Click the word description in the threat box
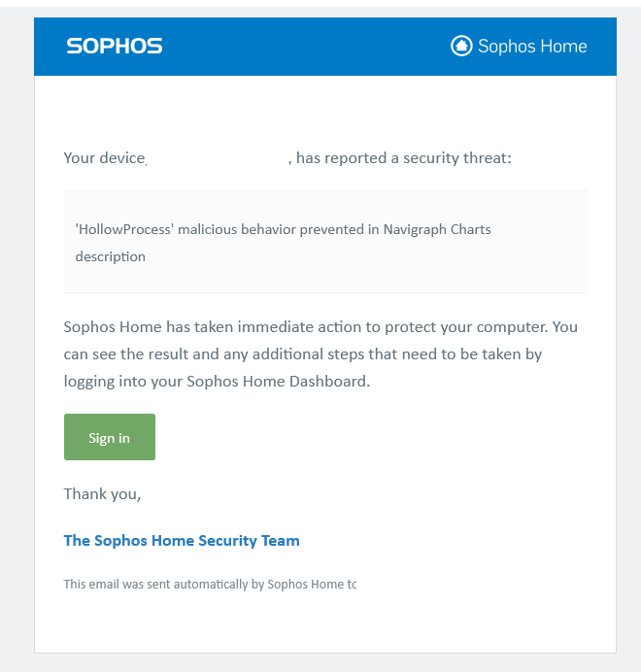 pyautogui.click(x=110, y=256)
